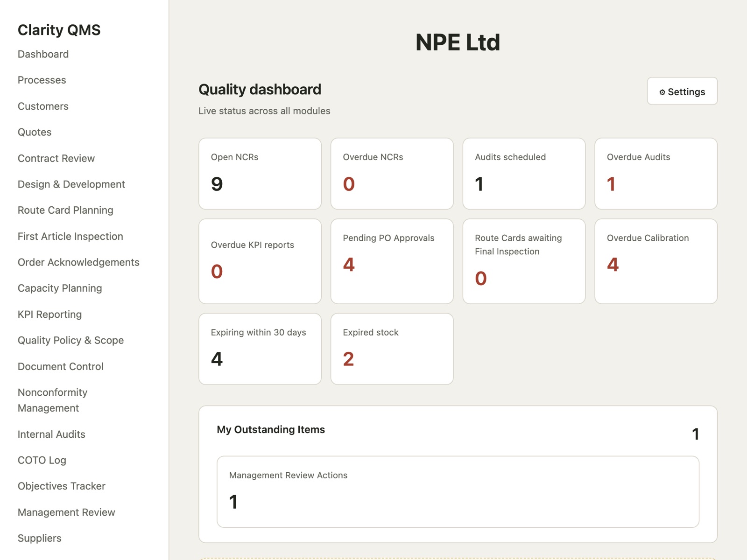The image size is (747, 560).
Task: View the Overdue Calibration card
Action: tap(656, 261)
